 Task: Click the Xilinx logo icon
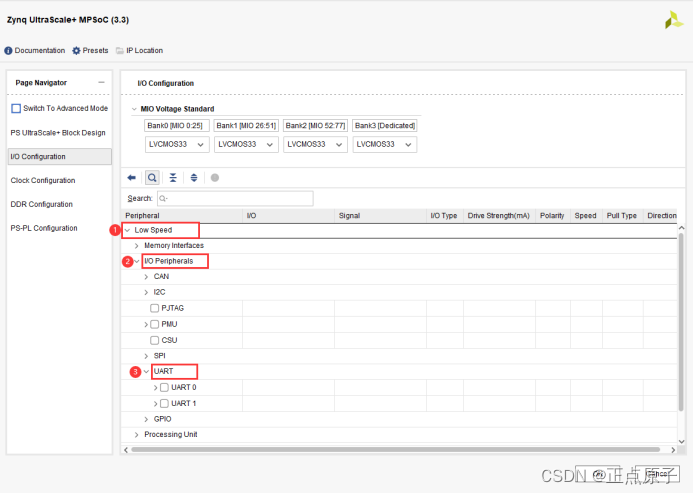tap(674, 20)
